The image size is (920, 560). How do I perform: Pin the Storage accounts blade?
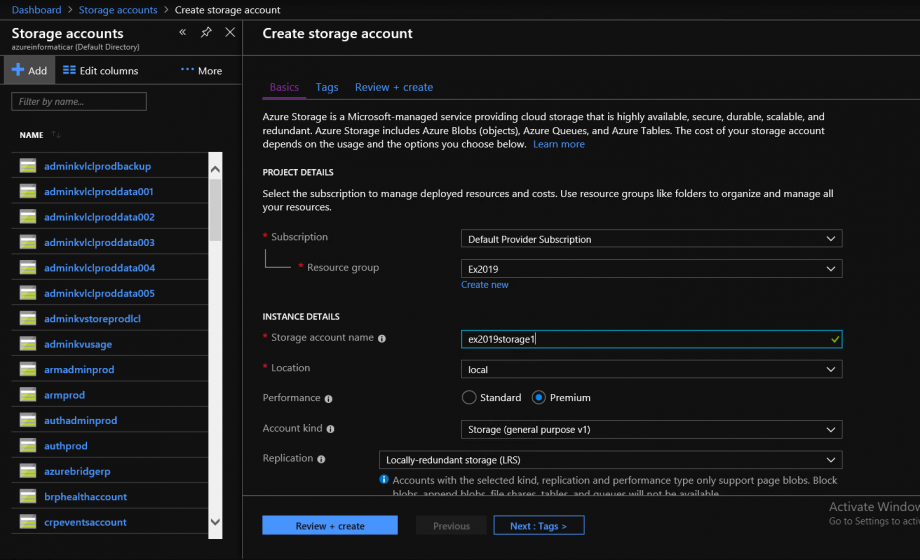pos(206,33)
